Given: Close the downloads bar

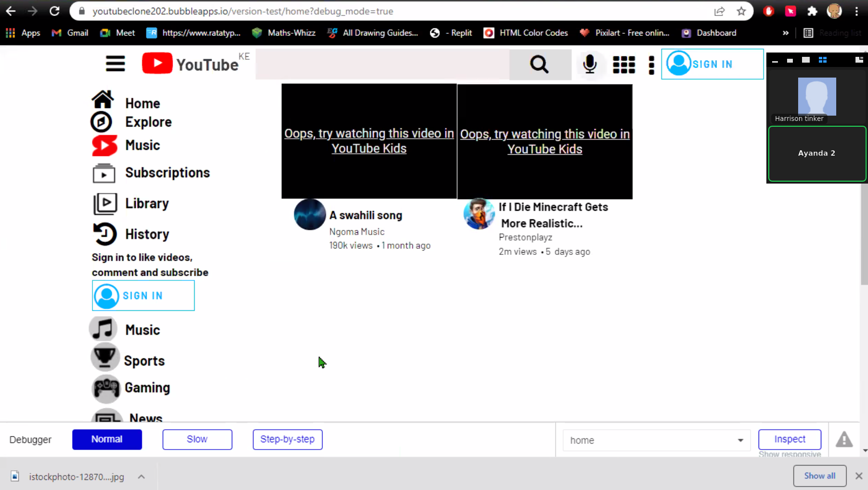Looking at the screenshot, I should (x=858, y=476).
